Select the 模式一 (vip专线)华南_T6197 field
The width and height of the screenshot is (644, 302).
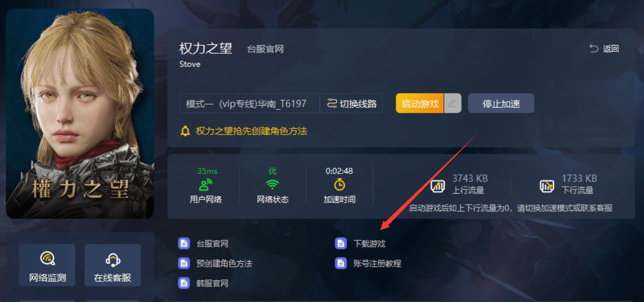click(x=249, y=104)
